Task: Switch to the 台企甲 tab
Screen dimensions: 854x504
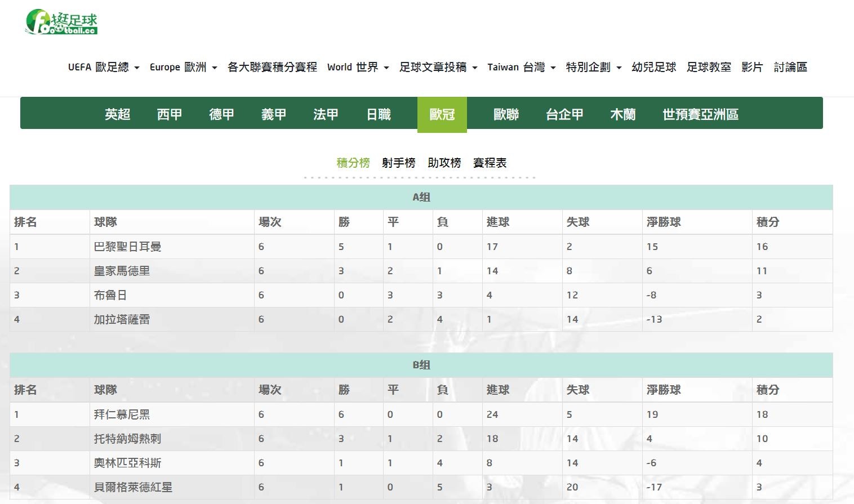Action: point(564,114)
